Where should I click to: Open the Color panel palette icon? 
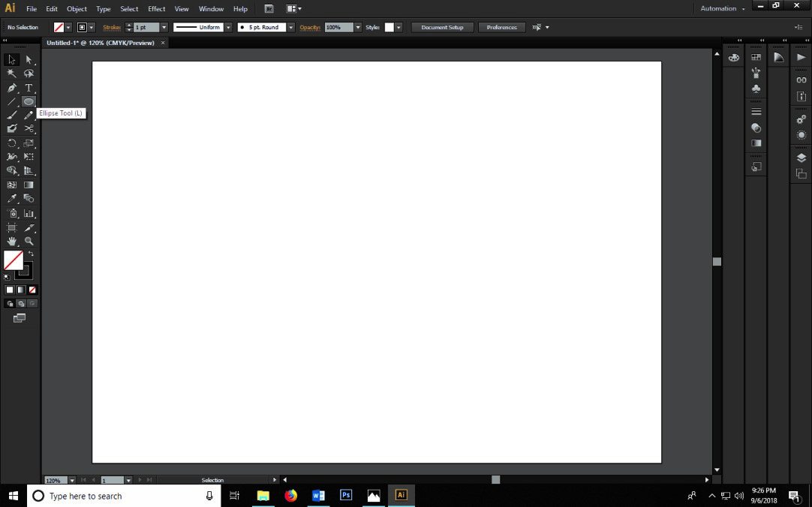coord(734,58)
